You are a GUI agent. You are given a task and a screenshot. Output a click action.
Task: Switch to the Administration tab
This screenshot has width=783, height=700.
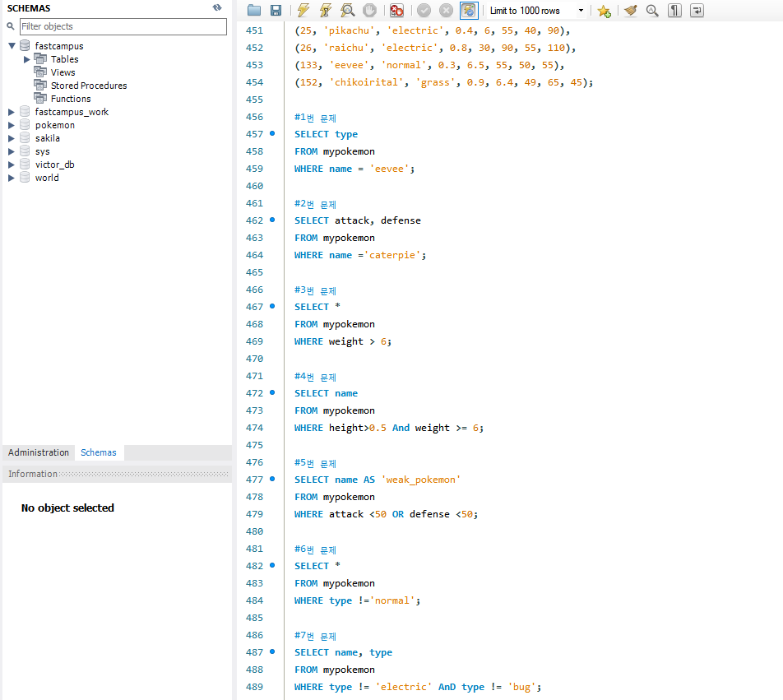pyautogui.click(x=39, y=452)
